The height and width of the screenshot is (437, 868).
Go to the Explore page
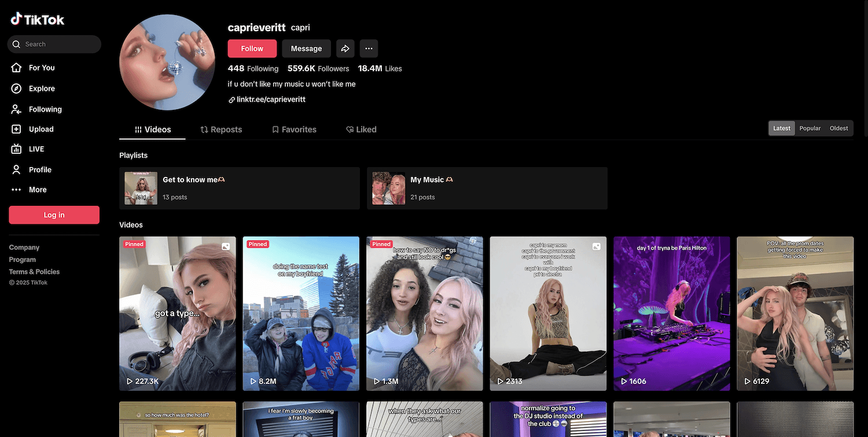click(x=41, y=88)
